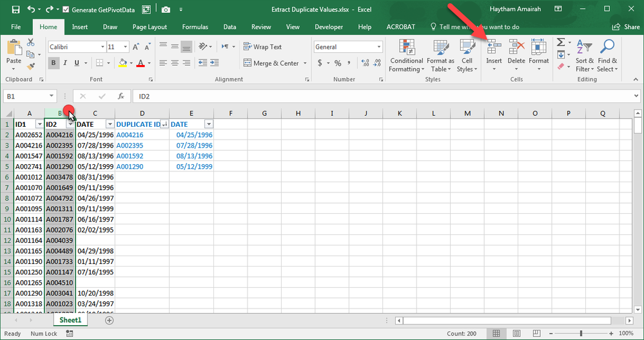
Task: Click the Format Painter brush icon
Action: click(31, 66)
